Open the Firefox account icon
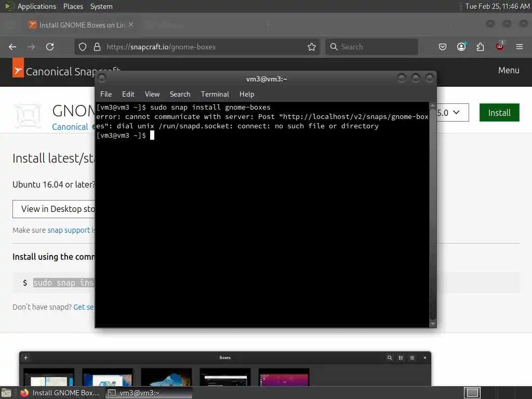532x399 pixels. 461,47
